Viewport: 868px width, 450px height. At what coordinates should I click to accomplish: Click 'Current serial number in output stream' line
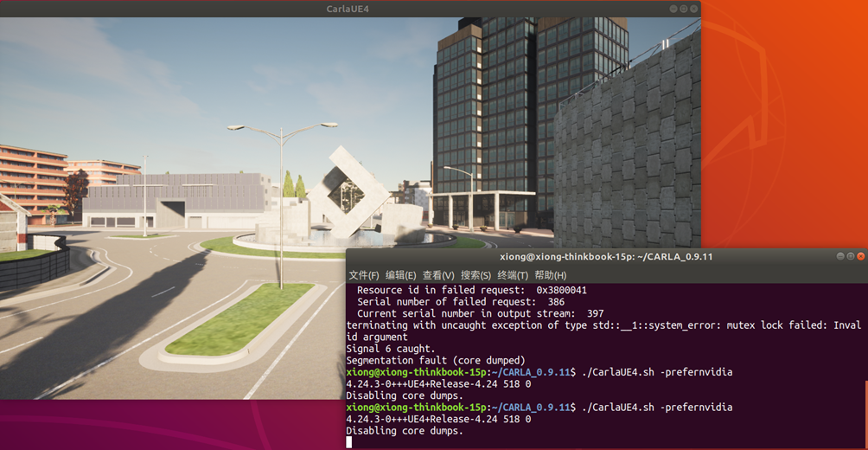[480, 313]
